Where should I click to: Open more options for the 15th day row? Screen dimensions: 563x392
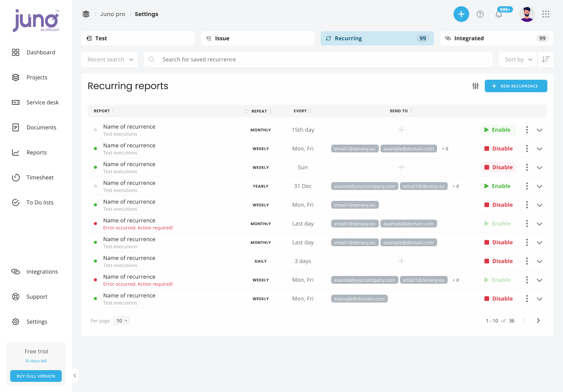pos(527,130)
